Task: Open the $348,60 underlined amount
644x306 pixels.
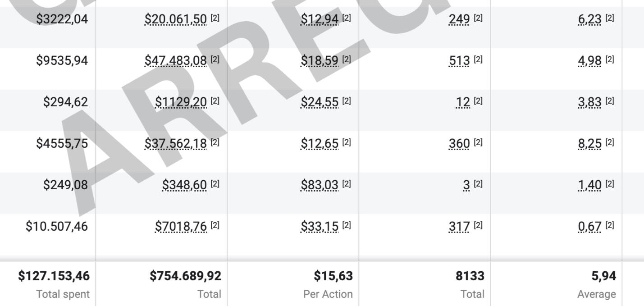Action: click(184, 185)
